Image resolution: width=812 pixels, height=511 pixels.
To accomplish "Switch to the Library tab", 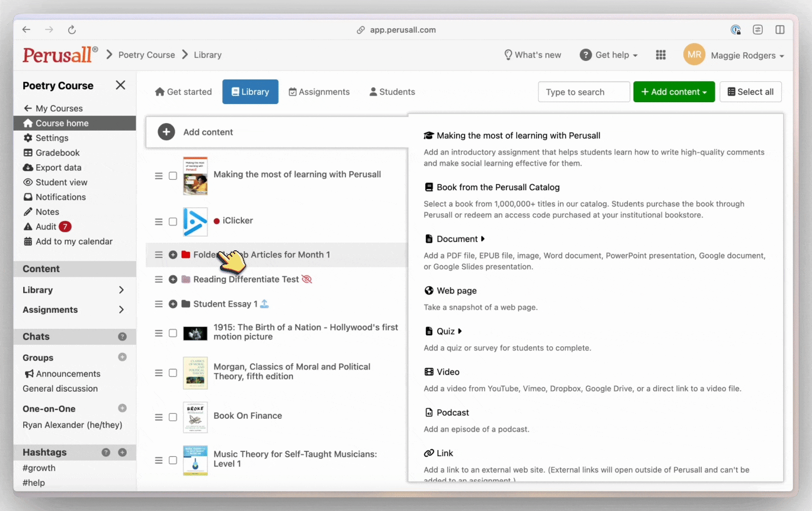I will (x=250, y=92).
